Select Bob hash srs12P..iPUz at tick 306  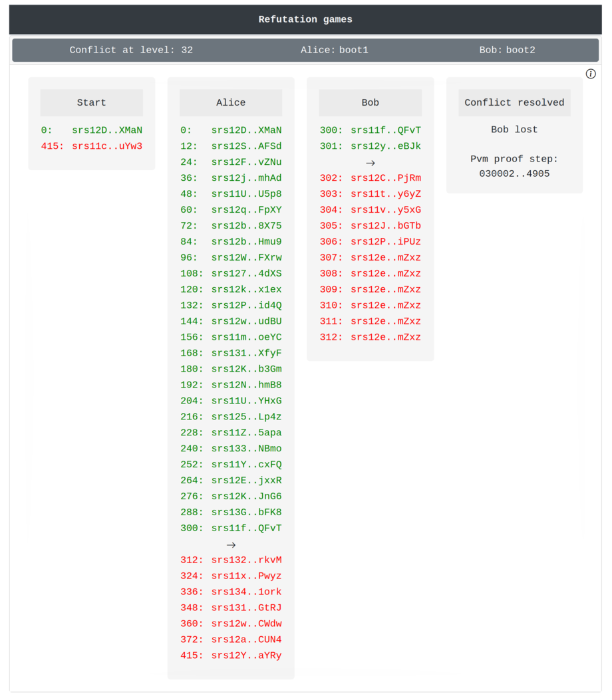pyautogui.click(x=386, y=242)
